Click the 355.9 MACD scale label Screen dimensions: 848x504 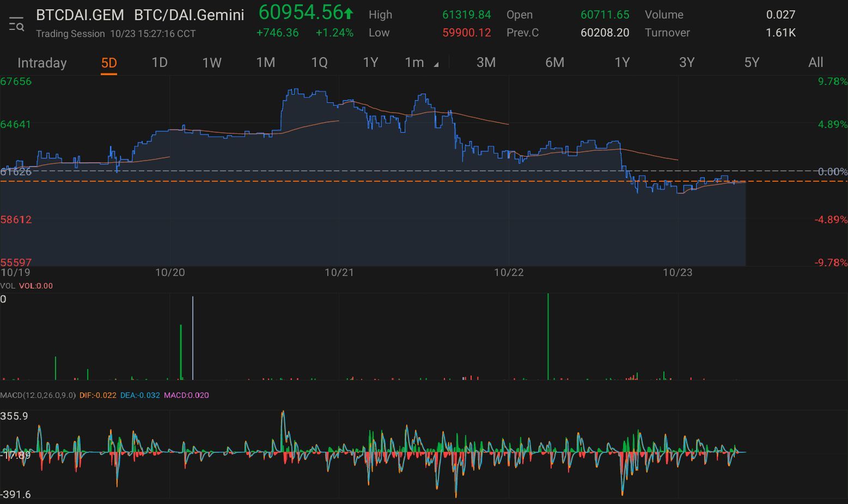point(14,416)
